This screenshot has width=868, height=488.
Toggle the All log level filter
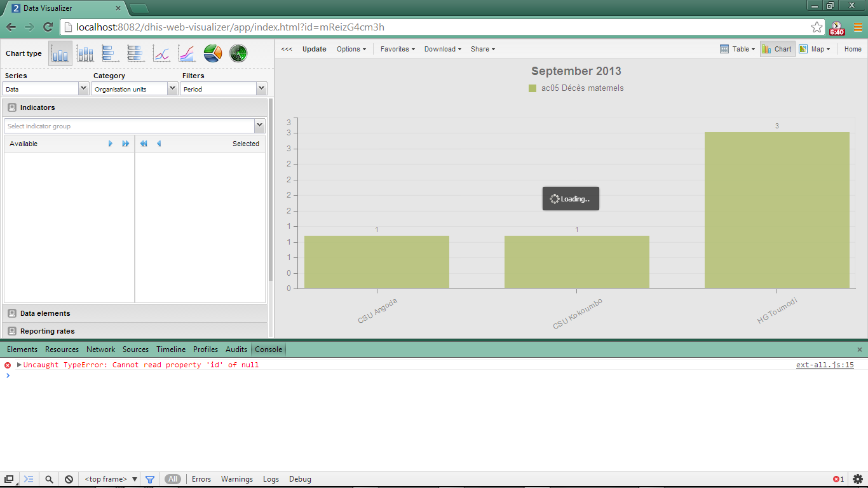(x=173, y=479)
